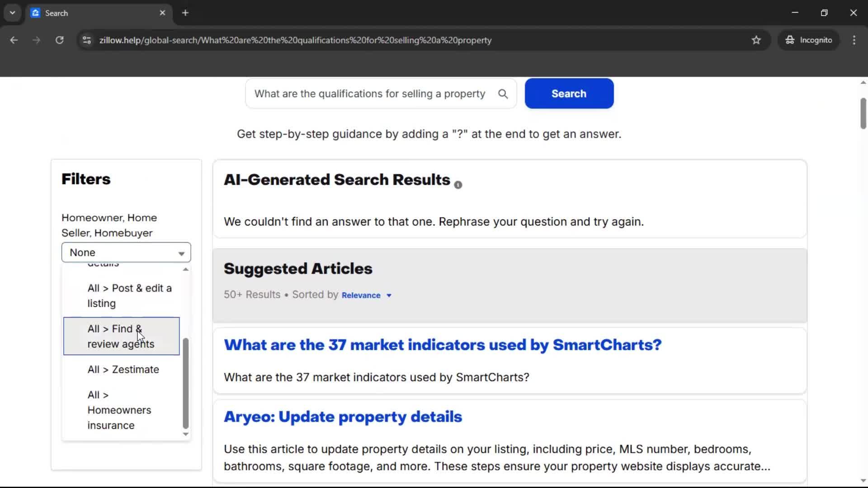Image resolution: width=868 pixels, height=488 pixels.
Task: Select All > Zestimate from the filter list
Action: pyautogui.click(x=123, y=369)
